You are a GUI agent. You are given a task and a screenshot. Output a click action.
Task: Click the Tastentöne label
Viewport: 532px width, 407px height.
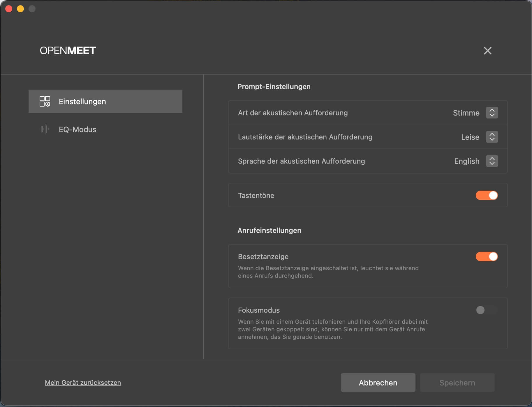coord(256,195)
